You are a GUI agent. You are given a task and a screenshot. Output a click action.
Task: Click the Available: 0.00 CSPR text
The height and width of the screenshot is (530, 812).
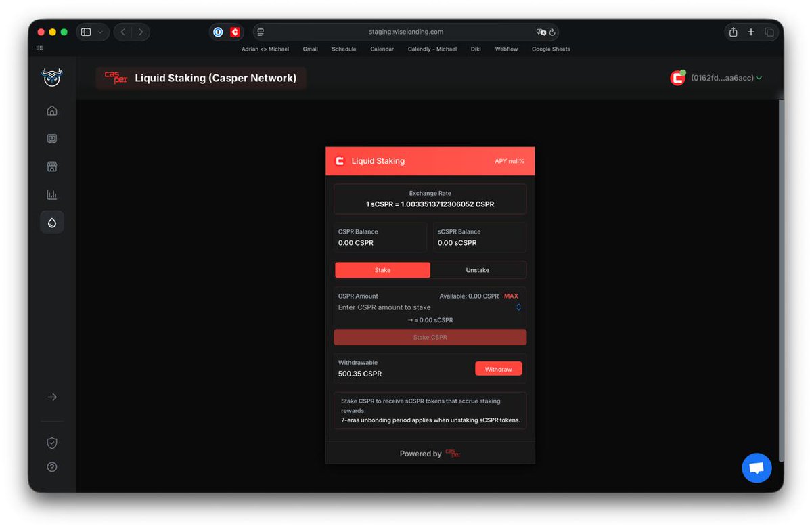[x=469, y=296]
